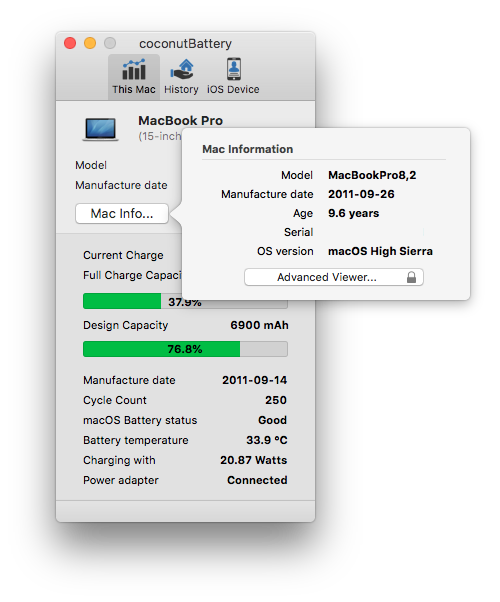
Task: Click the Charging with label
Action: coord(119,460)
